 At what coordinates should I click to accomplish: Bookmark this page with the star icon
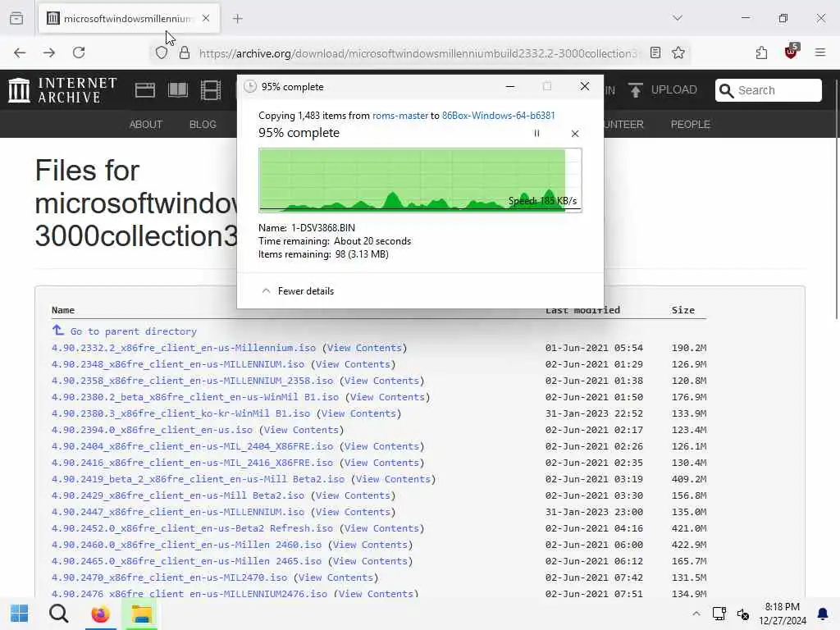[x=678, y=52]
